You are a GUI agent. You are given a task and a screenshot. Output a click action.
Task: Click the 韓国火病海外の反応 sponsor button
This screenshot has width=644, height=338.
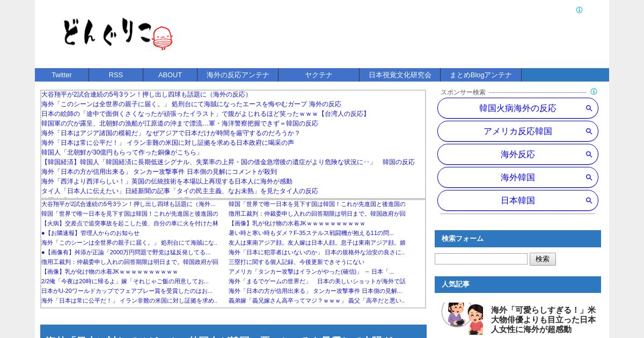click(x=518, y=108)
